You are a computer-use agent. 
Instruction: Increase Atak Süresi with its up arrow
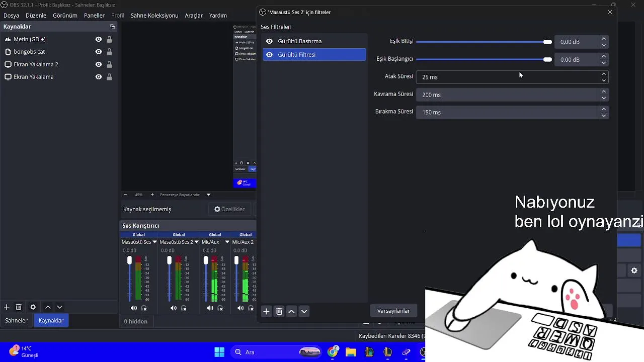point(604,74)
